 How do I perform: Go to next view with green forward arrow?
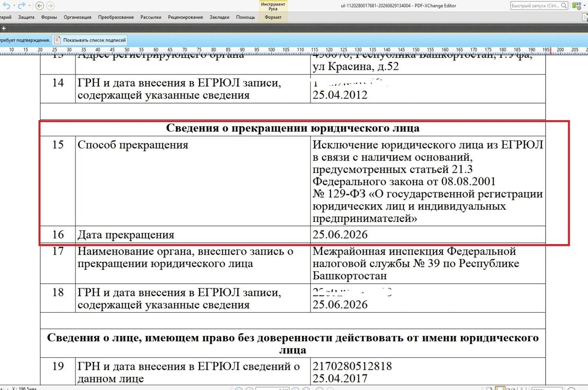pos(50,5)
